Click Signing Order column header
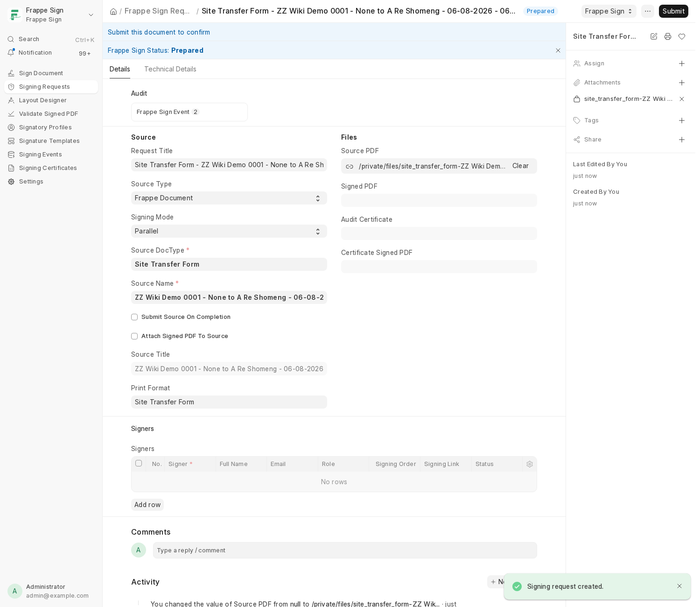 click(396, 464)
